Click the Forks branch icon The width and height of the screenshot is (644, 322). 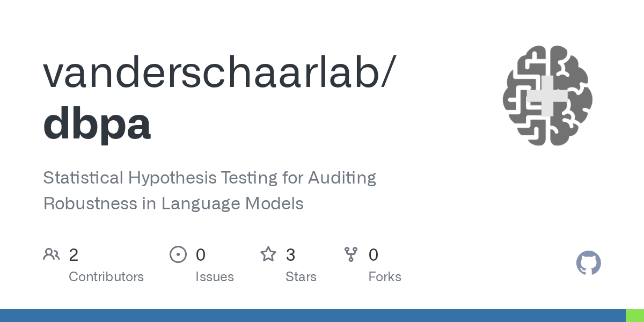pos(351,254)
